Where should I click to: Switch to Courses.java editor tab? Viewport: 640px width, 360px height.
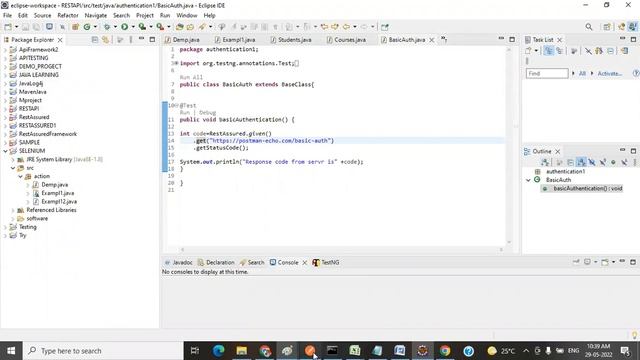[x=346, y=40]
